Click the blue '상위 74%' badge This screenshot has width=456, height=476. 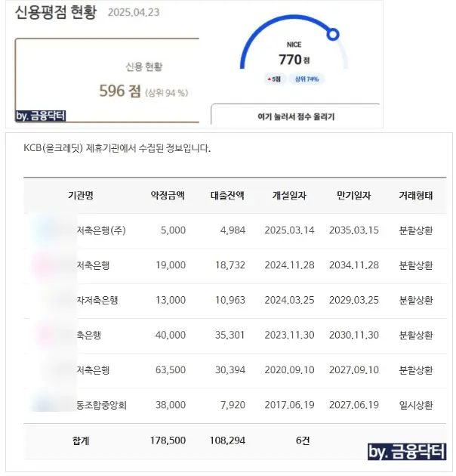point(305,79)
